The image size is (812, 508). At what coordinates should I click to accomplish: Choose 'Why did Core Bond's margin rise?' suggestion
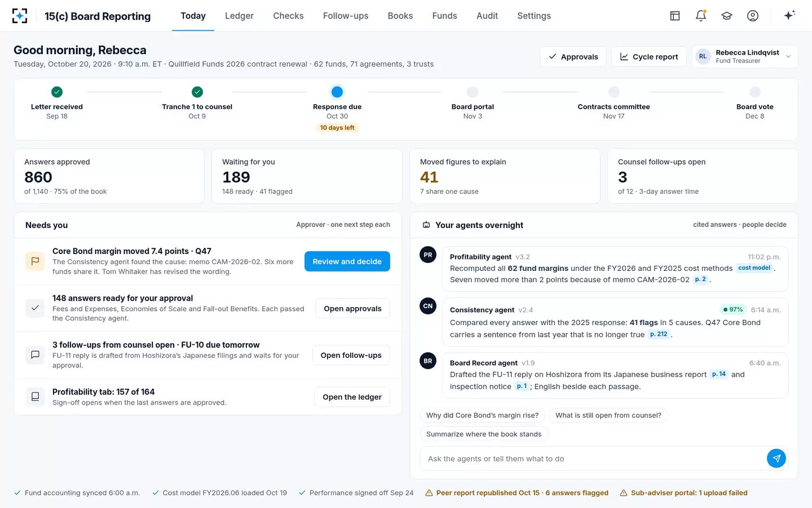pos(482,415)
